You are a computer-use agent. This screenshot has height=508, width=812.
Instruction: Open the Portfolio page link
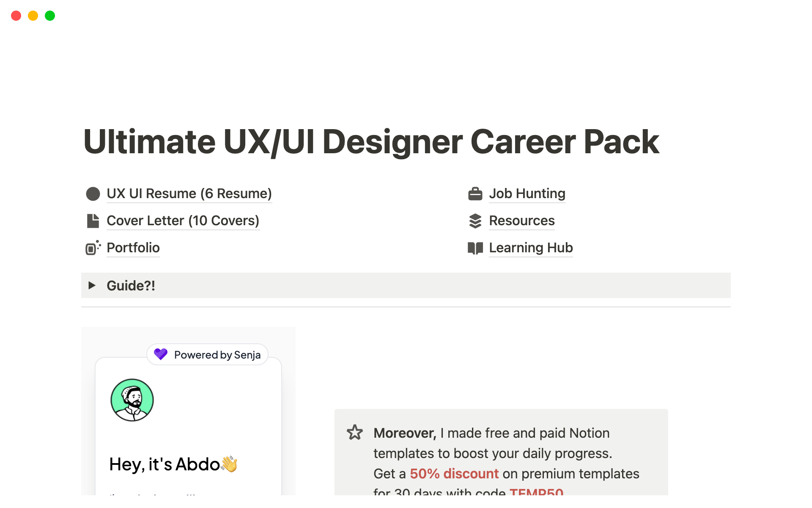click(x=133, y=248)
